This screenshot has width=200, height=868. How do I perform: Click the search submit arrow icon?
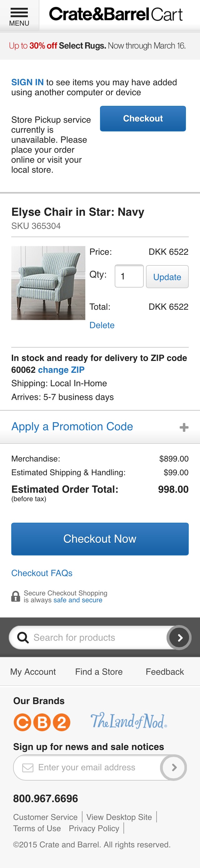(x=179, y=637)
